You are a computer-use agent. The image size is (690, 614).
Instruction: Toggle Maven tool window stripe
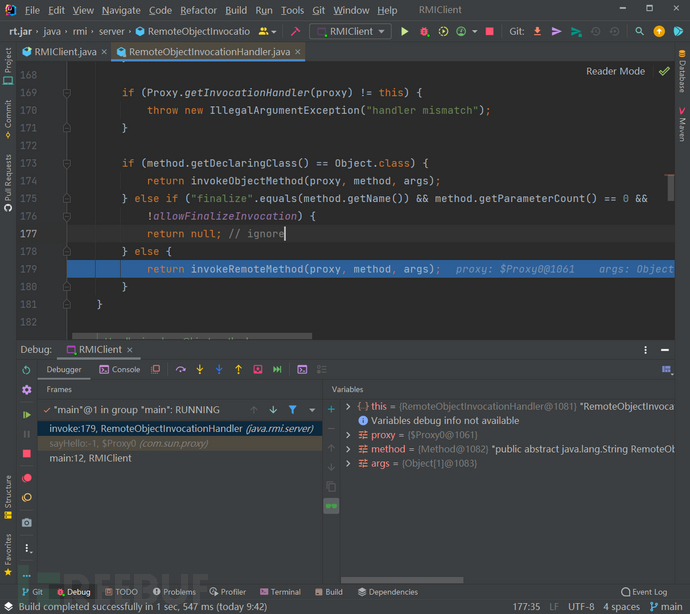[x=682, y=124]
